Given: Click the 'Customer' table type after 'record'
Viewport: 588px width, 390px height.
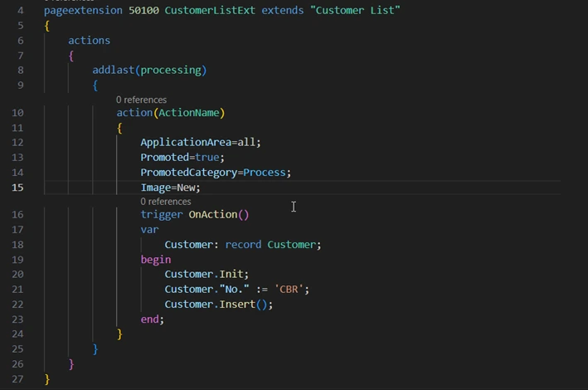Looking at the screenshot, I should [x=292, y=245].
